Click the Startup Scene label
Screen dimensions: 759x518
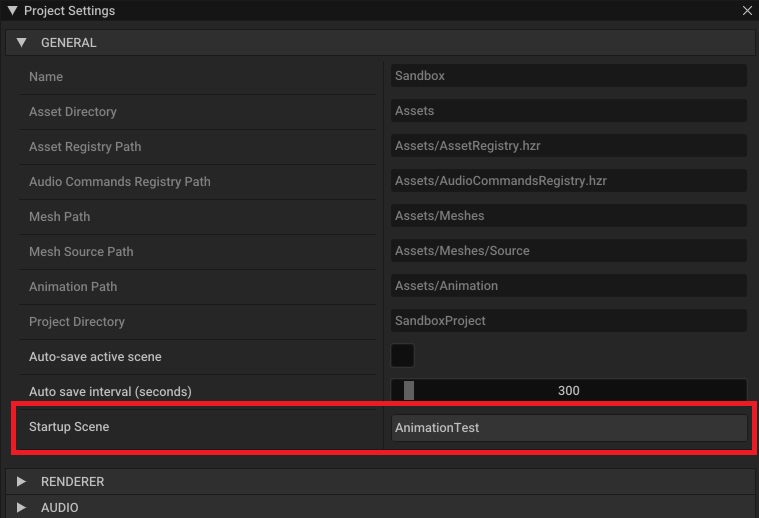click(x=69, y=427)
